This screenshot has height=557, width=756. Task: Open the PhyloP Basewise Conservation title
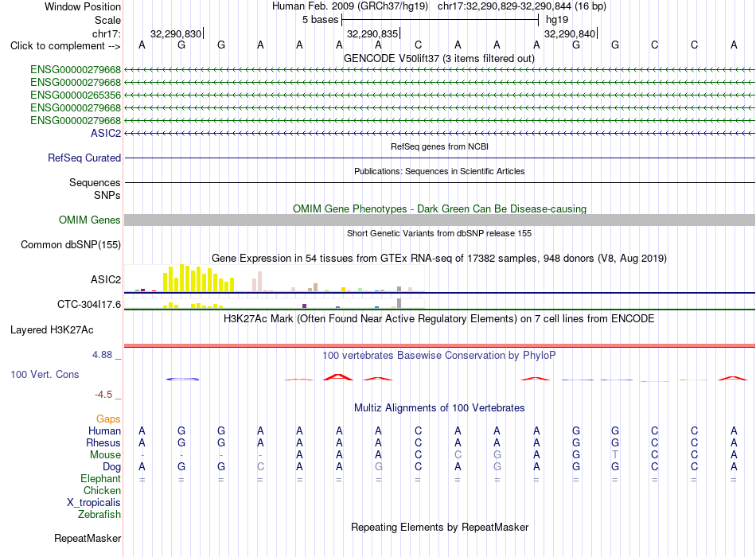439,356
